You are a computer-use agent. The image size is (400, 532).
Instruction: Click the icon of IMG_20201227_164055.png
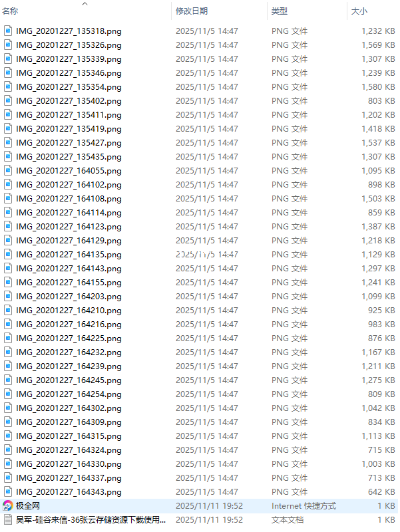(x=8, y=171)
